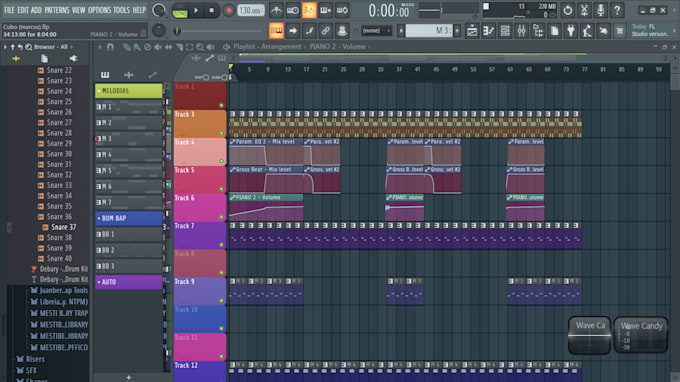Click the browser search magnifier icon

pos(28,47)
